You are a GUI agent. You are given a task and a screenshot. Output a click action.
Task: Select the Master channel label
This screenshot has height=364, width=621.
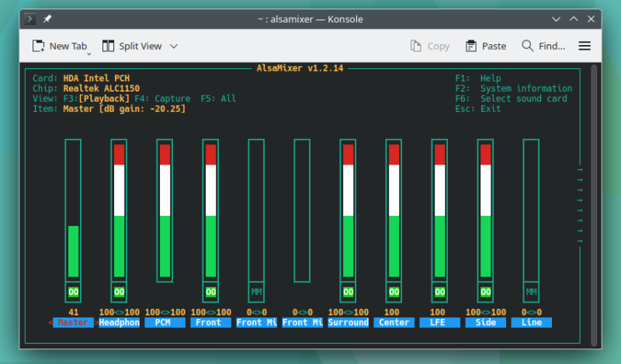tap(73, 322)
